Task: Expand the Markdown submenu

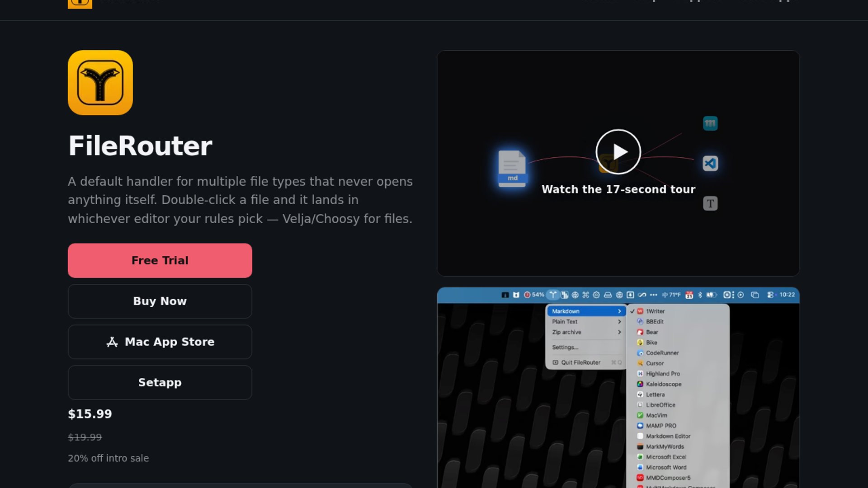Action: pos(586,311)
